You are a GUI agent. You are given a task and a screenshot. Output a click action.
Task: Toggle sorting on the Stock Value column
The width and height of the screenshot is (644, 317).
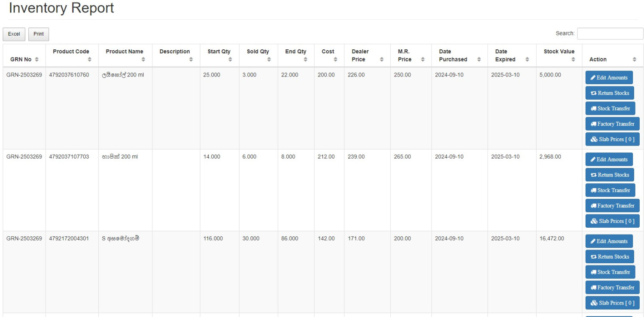(x=558, y=55)
